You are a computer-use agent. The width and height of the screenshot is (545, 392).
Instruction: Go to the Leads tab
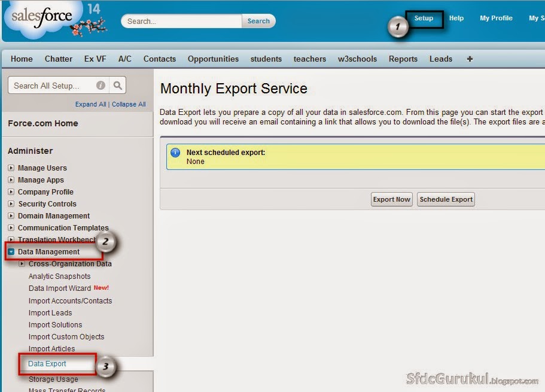coord(441,59)
